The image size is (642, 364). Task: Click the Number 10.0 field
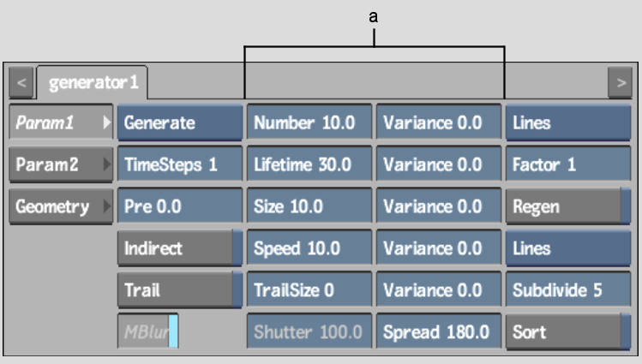click(309, 122)
